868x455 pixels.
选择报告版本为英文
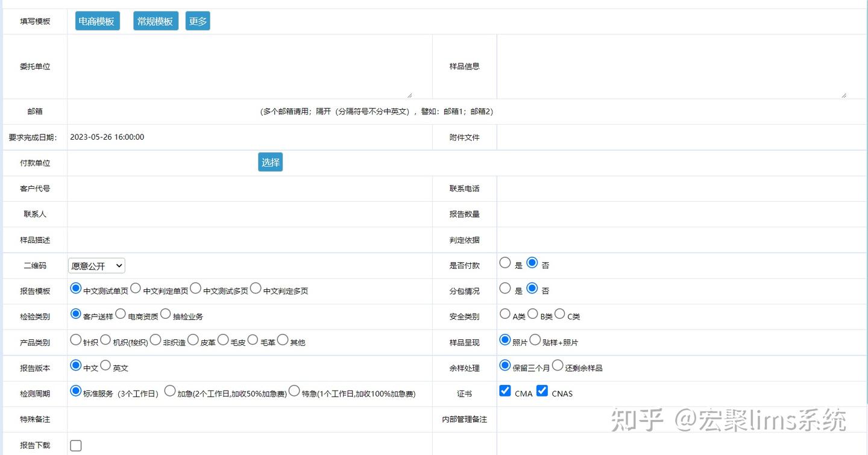point(105,364)
